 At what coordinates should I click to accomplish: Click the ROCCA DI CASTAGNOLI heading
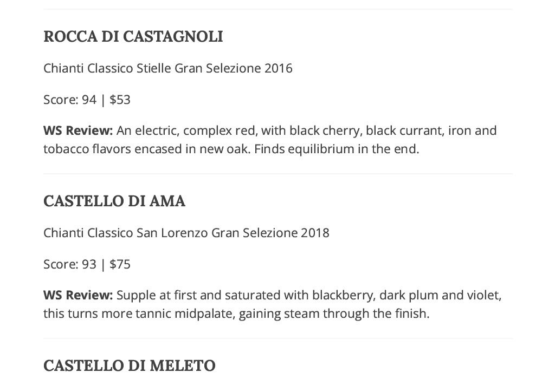click(133, 36)
